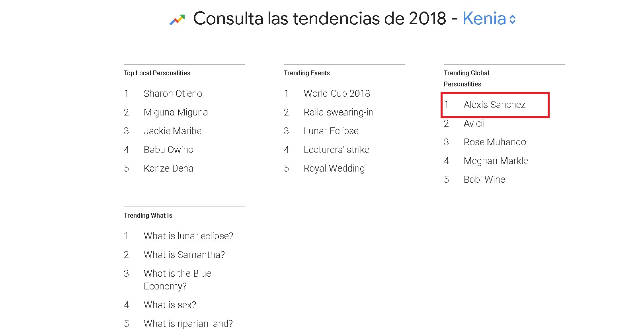Image resolution: width=644 pixels, height=334 pixels.
Task: Click the highlighted Alexis Sanchez entry
Action: pos(494,105)
